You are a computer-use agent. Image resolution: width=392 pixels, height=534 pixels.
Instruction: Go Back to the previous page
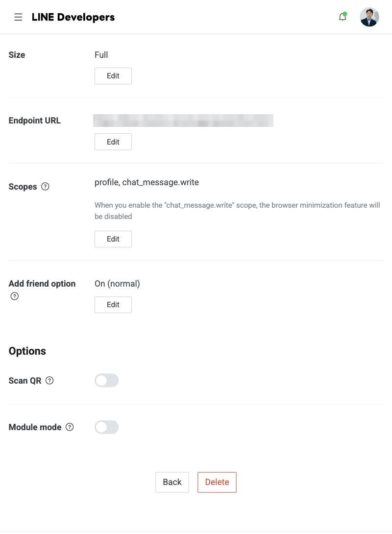tap(172, 482)
